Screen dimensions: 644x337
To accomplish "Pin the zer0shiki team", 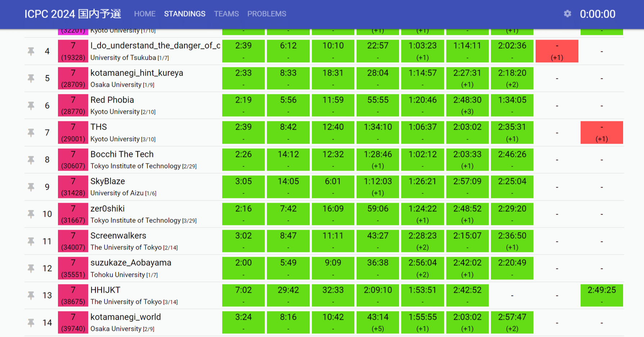I will [x=31, y=214].
